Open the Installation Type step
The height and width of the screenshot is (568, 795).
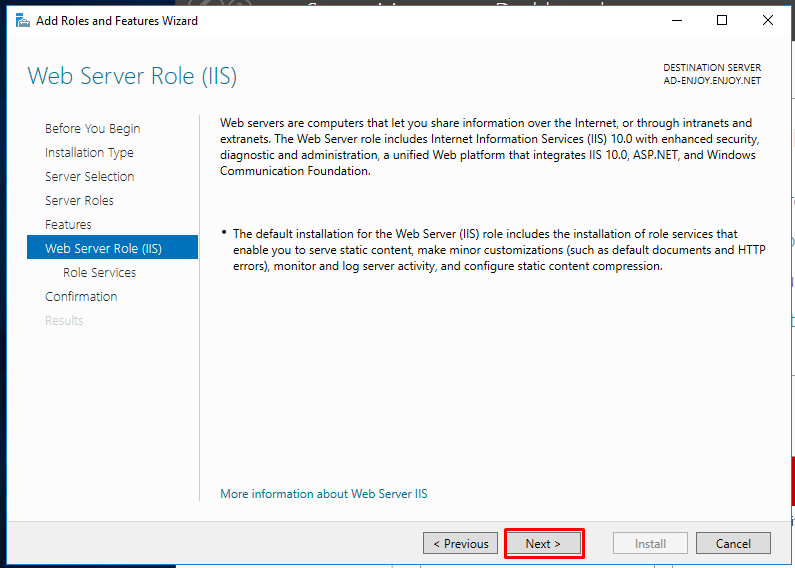pyautogui.click(x=89, y=153)
